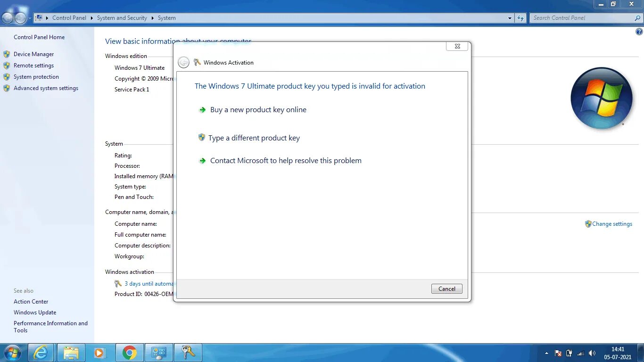Click the green arrow beside Buy a new product key
644x362 pixels.
coord(202,110)
